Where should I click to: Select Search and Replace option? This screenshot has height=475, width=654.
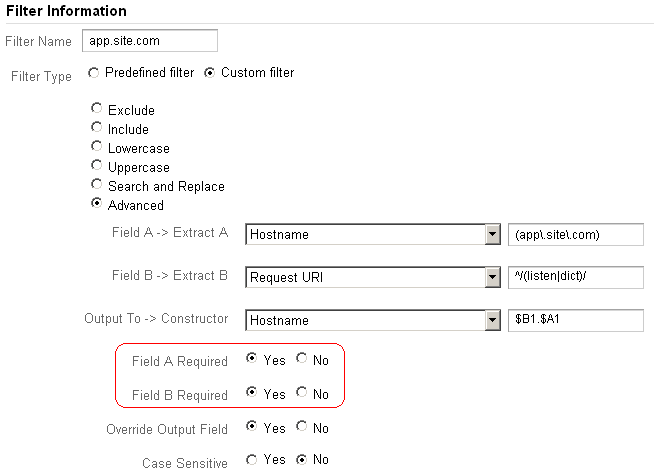click(x=97, y=185)
